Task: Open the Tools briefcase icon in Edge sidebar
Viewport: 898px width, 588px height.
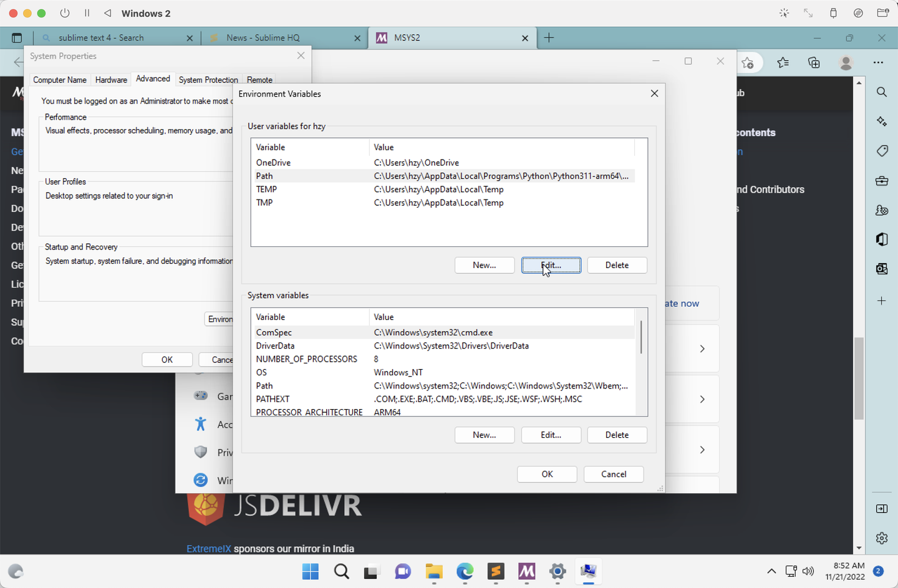Action: click(x=881, y=180)
